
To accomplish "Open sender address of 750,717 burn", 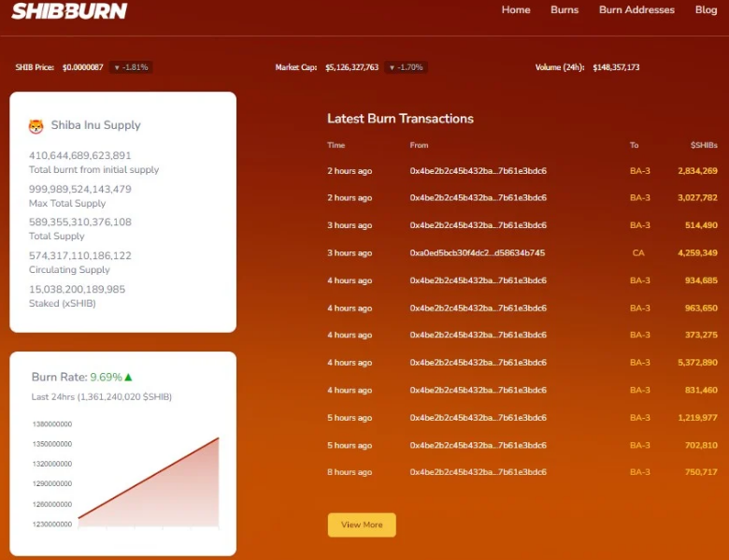I will [478, 472].
